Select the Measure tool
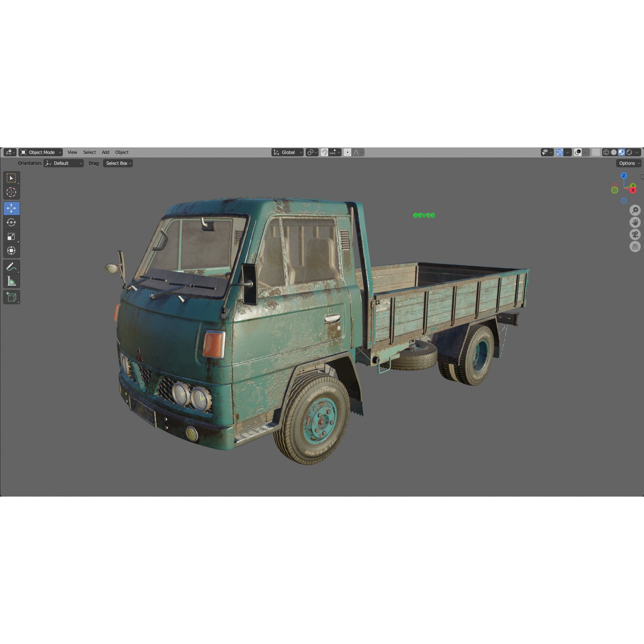The width and height of the screenshot is (644, 644). coord(11,281)
